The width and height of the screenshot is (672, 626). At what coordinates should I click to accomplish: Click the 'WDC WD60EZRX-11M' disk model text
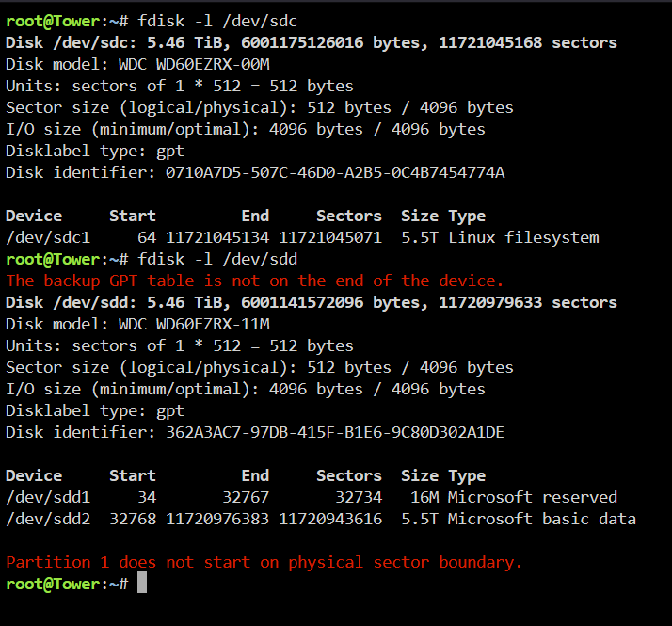coord(194,324)
